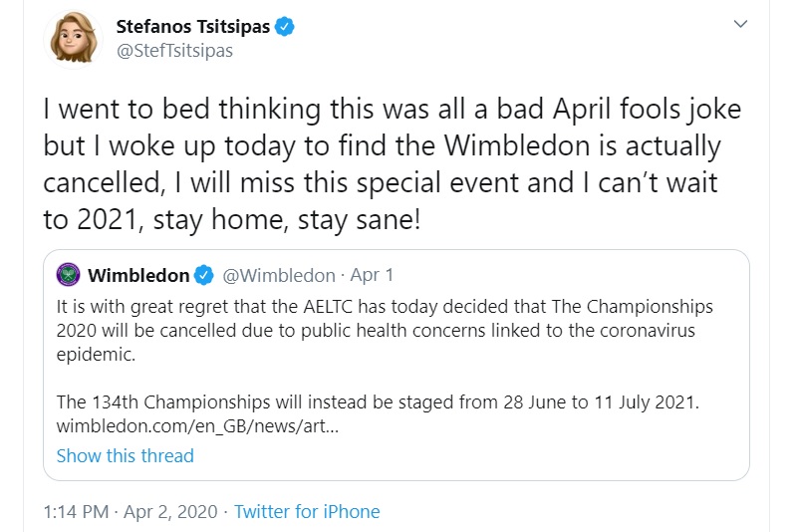This screenshot has height=532, width=797.
Task: Open the Twitter for iPhone source link
Action: [x=307, y=512]
